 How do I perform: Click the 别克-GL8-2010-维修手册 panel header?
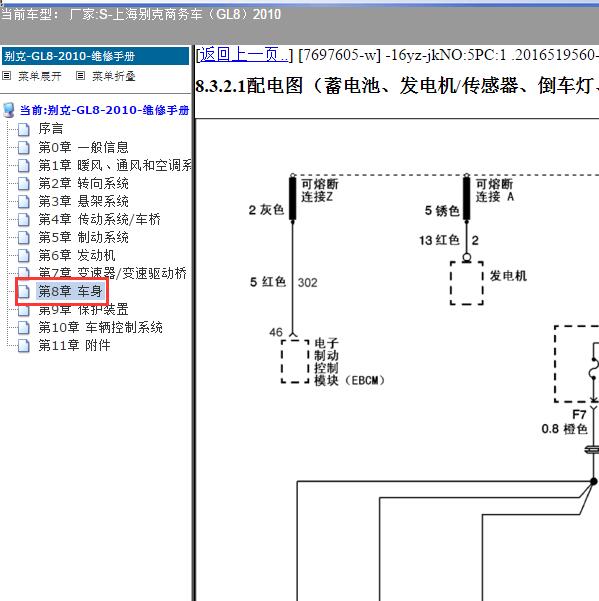pyautogui.click(x=95, y=56)
